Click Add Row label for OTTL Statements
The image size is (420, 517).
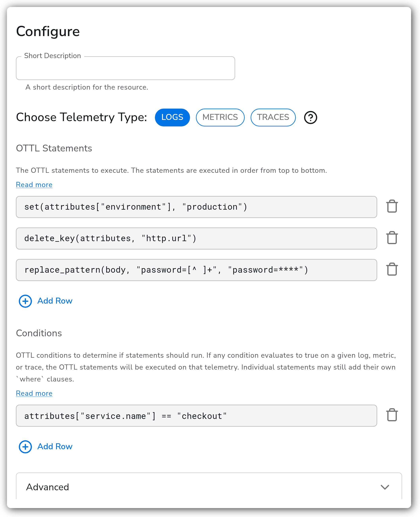click(55, 301)
